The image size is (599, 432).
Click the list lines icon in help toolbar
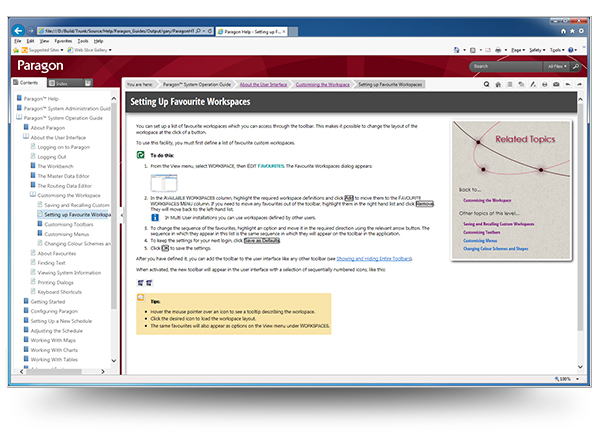pos(510,84)
